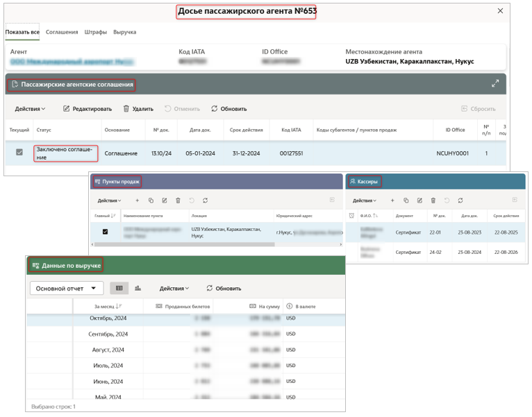The width and height of the screenshot is (532, 417).
Task: Open the Основной отчет report dropdown
Action: point(66,288)
